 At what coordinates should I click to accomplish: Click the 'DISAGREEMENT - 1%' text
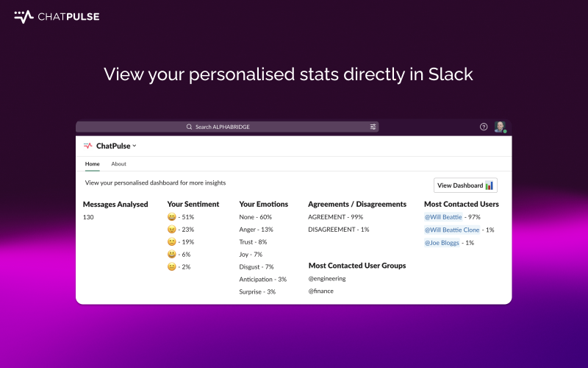click(339, 230)
